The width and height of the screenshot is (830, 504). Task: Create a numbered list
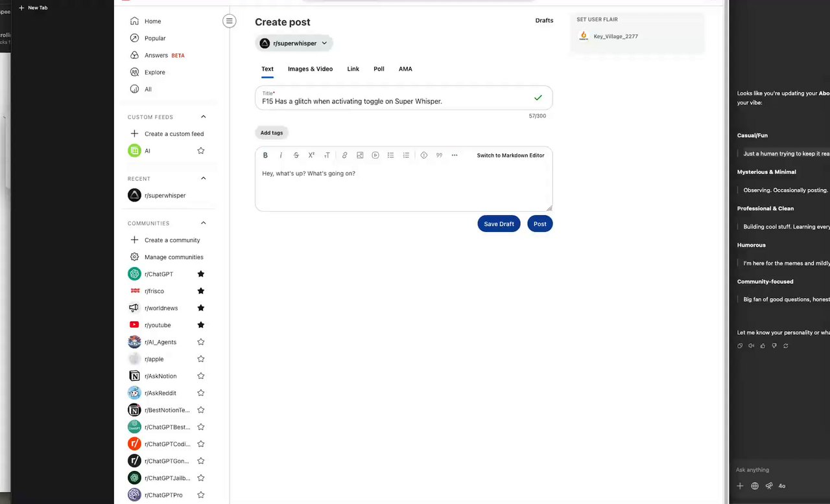pos(406,155)
